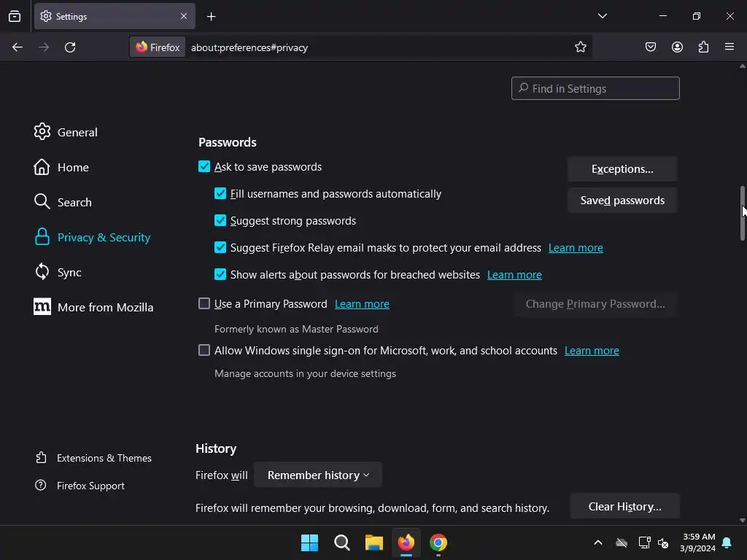Click the forward arrow
This screenshot has width=747, height=560.
(x=44, y=47)
